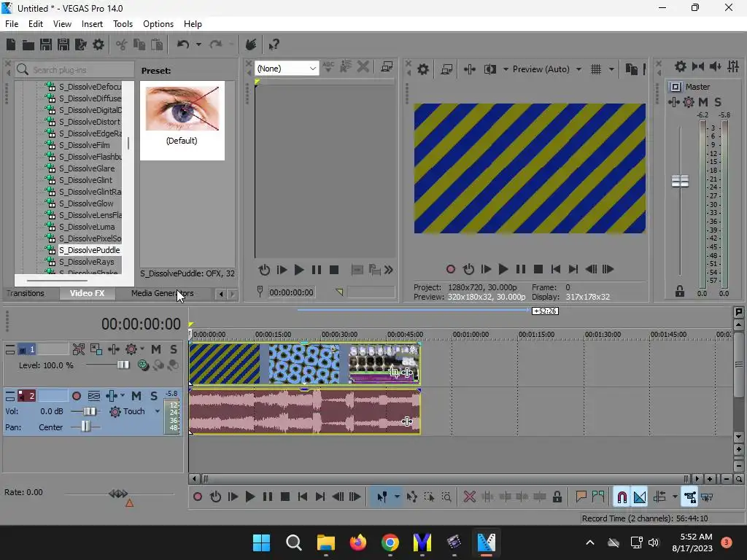
Task: Open edit tool dropdown arrow in timeline toolbar
Action: click(x=397, y=497)
